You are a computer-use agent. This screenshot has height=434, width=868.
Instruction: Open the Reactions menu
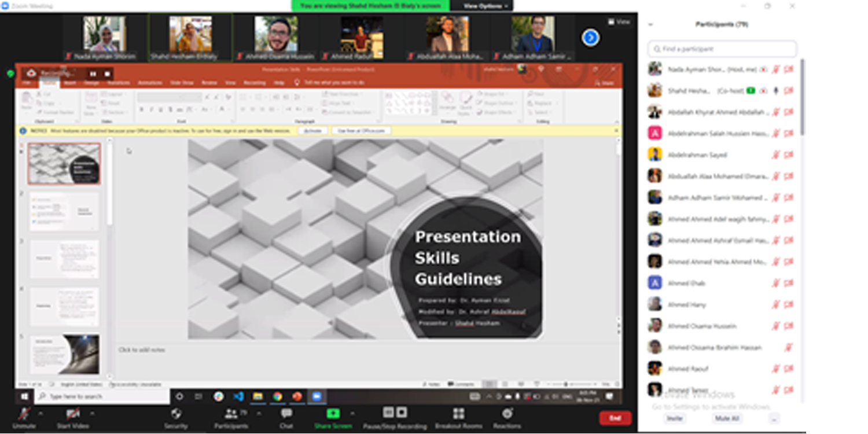click(x=507, y=414)
